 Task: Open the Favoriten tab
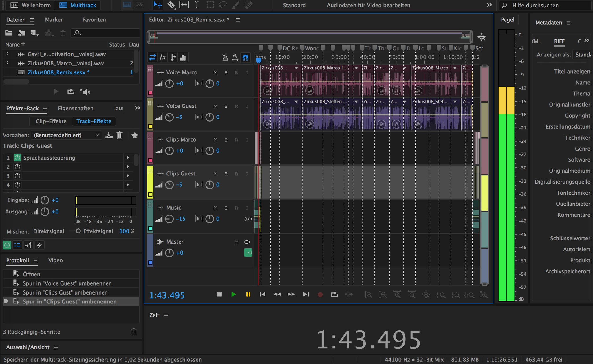(x=94, y=20)
